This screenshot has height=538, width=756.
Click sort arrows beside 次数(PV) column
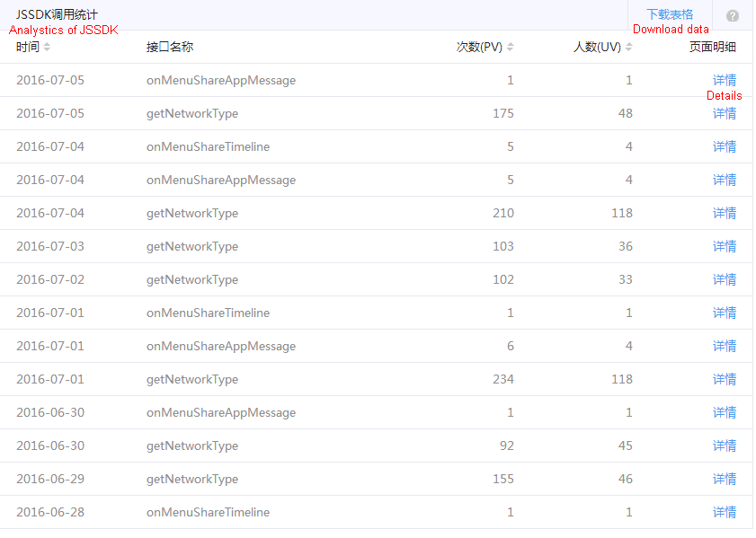coord(511,47)
